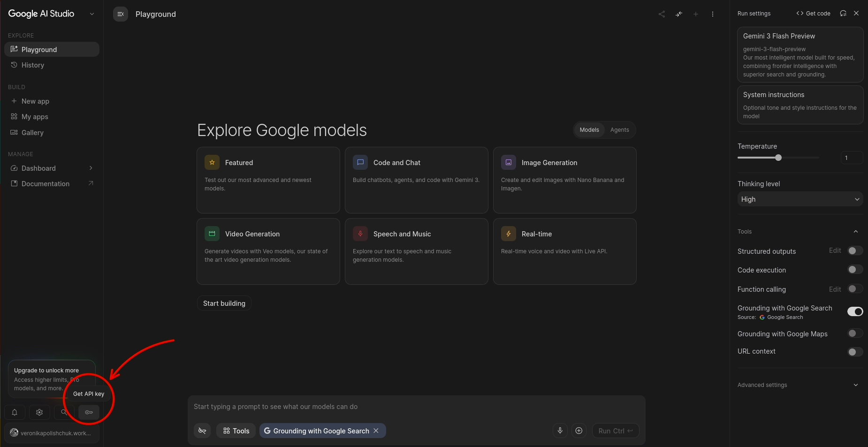Viewport: 868px width, 447px height.
Task: Expand Advanced settings section
Action: tap(800, 385)
